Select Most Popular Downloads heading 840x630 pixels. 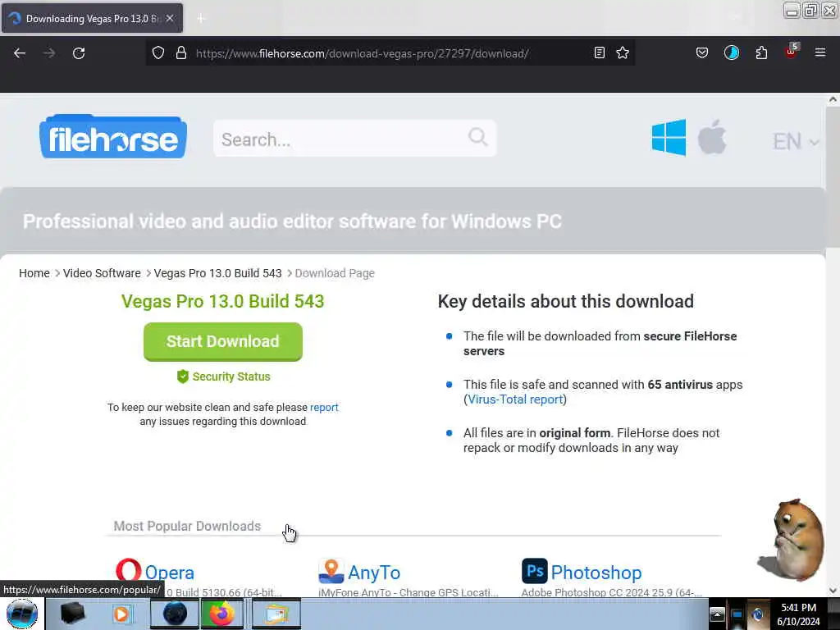pos(187,526)
